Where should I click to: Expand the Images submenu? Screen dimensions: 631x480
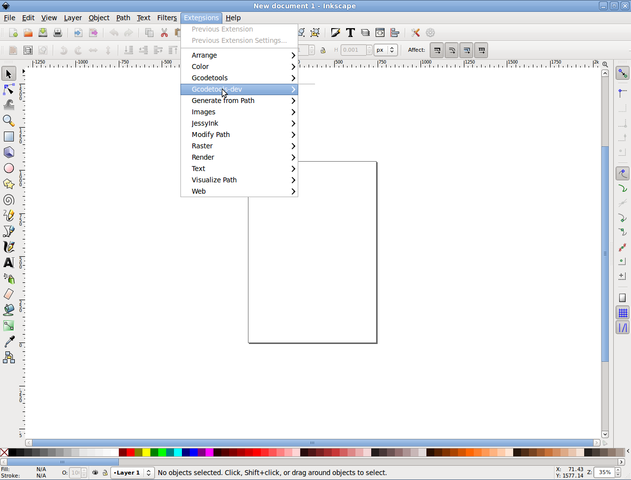[x=239, y=112]
